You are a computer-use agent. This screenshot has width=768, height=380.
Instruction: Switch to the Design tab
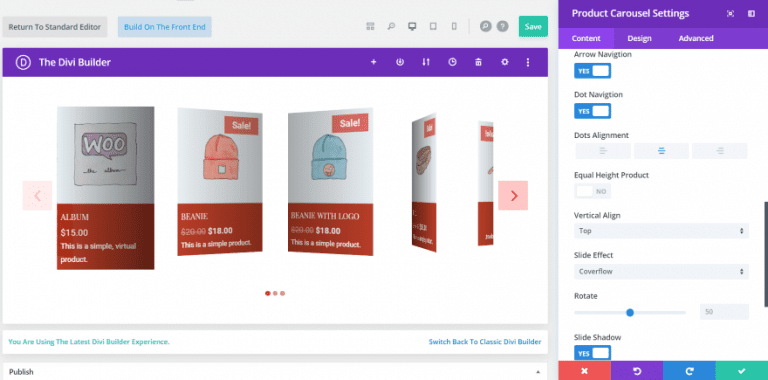tap(639, 38)
